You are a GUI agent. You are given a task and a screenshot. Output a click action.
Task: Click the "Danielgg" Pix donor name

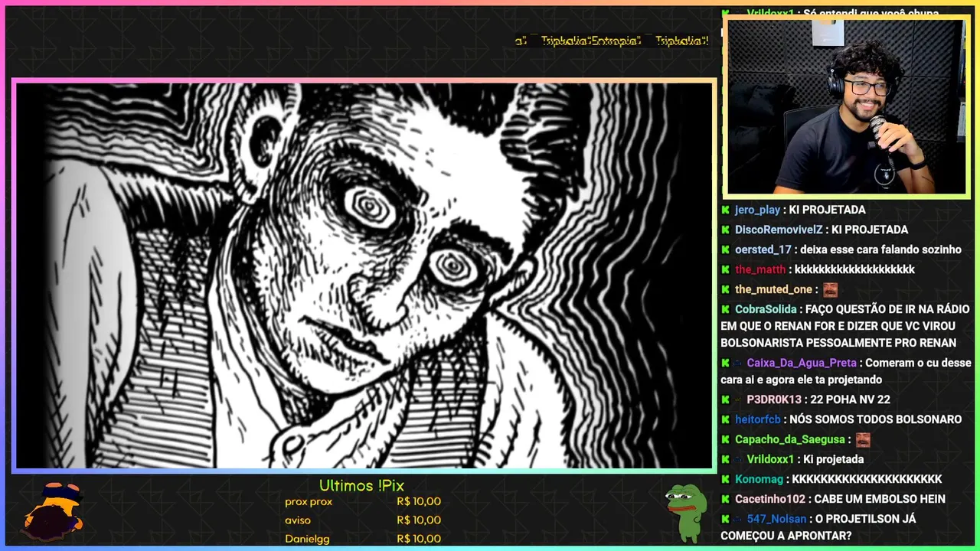coord(307,539)
